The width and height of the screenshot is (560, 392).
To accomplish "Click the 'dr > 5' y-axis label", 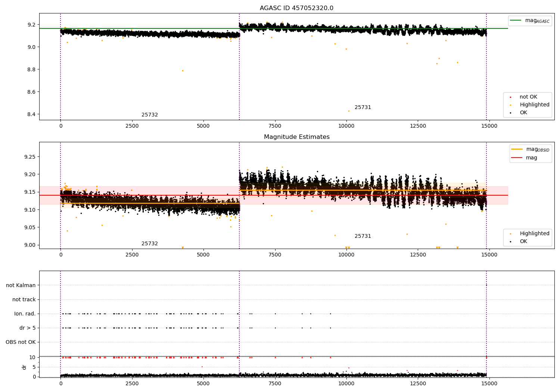I will 28,328.
